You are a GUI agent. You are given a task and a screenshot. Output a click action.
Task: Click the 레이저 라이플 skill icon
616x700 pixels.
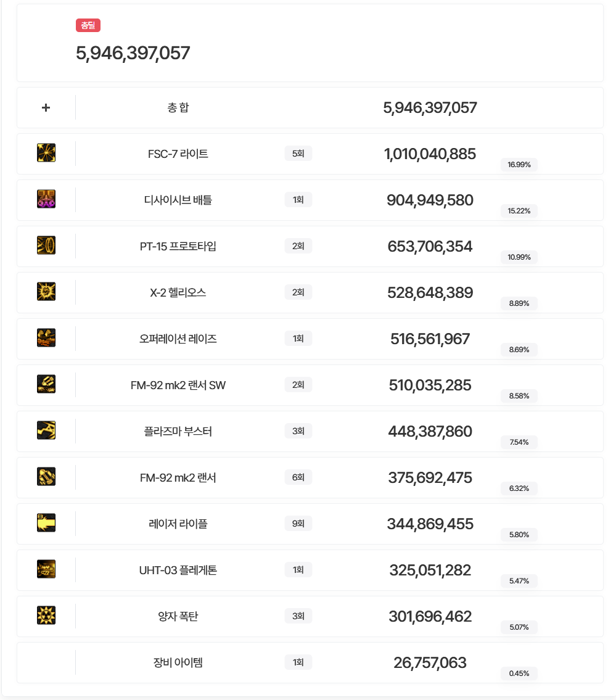point(46,523)
